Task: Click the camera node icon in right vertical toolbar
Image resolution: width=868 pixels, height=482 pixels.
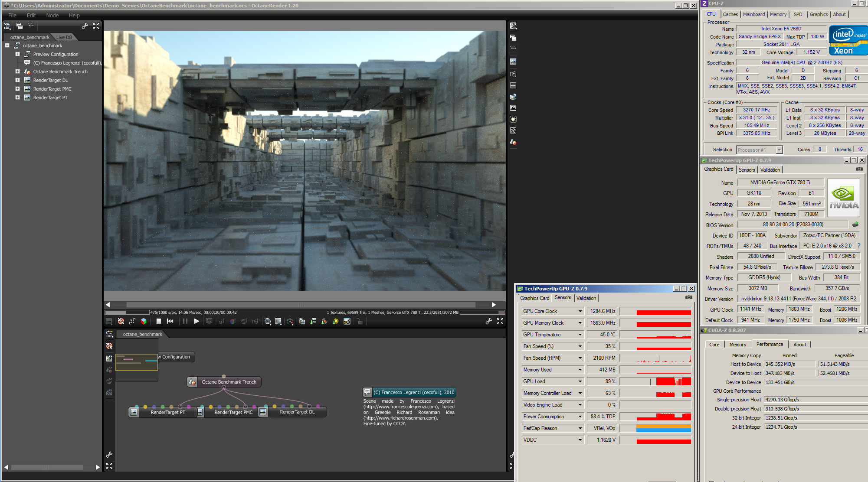Action: [x=513, y=74]
